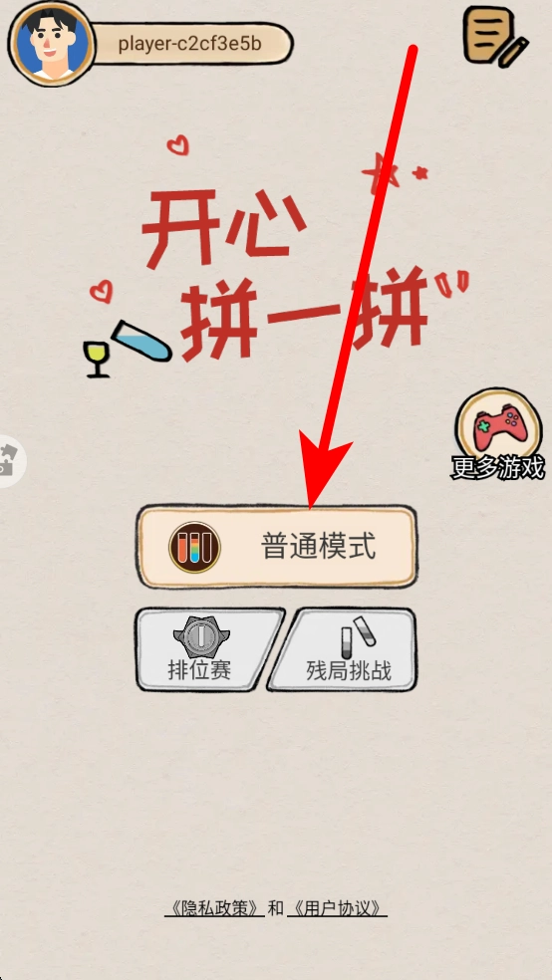552x980 pixels.
Task: Tap the player-c2cf3e5b name label
Action: (189, 44)
